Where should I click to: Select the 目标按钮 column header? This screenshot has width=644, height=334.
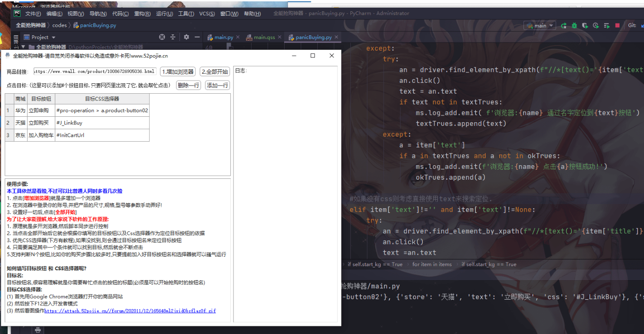tap(41, 99)
